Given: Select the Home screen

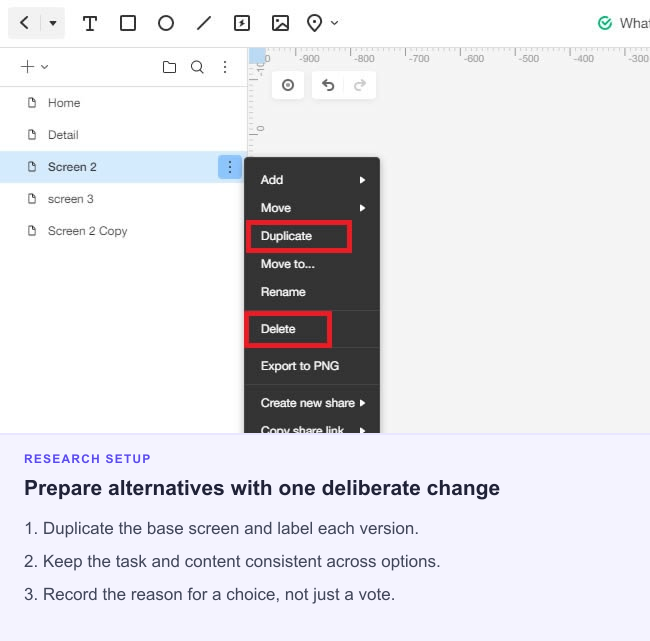Looking at the screenshot, I should click(x=124, y=103).
